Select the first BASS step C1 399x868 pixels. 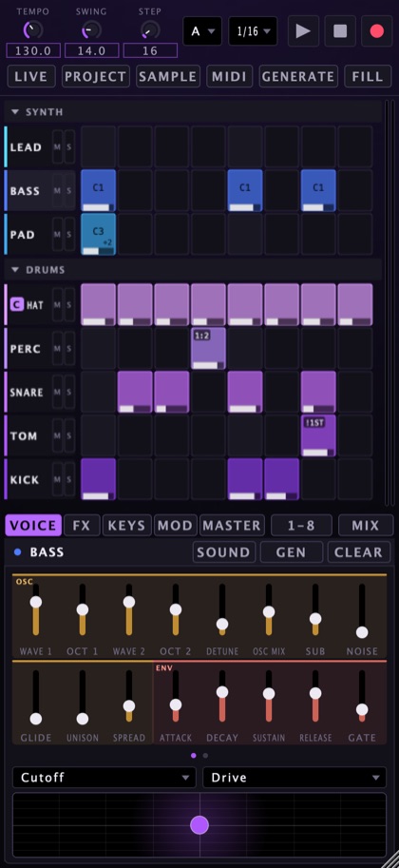[99, 190]
